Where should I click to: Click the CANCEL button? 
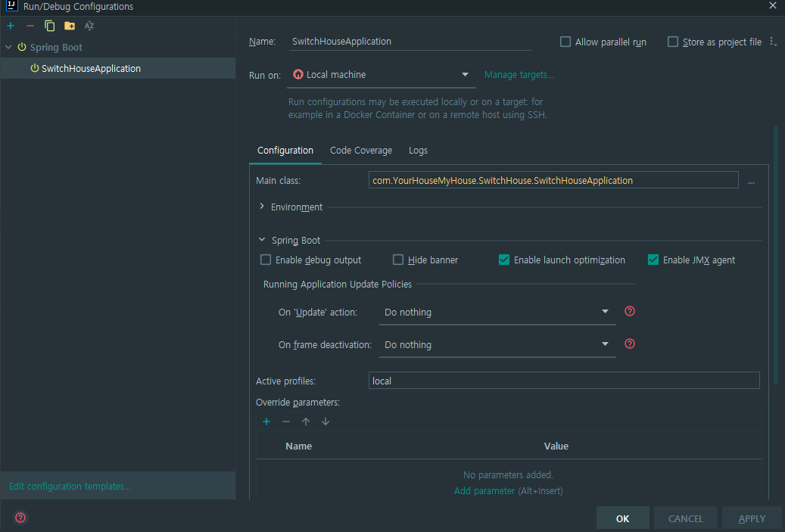(x=685, y=518)
